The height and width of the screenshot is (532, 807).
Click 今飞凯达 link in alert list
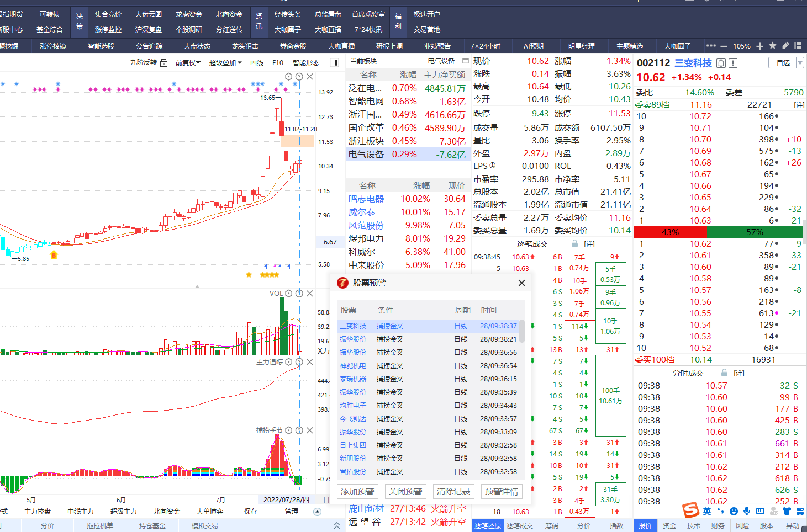[x=353, y=419]
